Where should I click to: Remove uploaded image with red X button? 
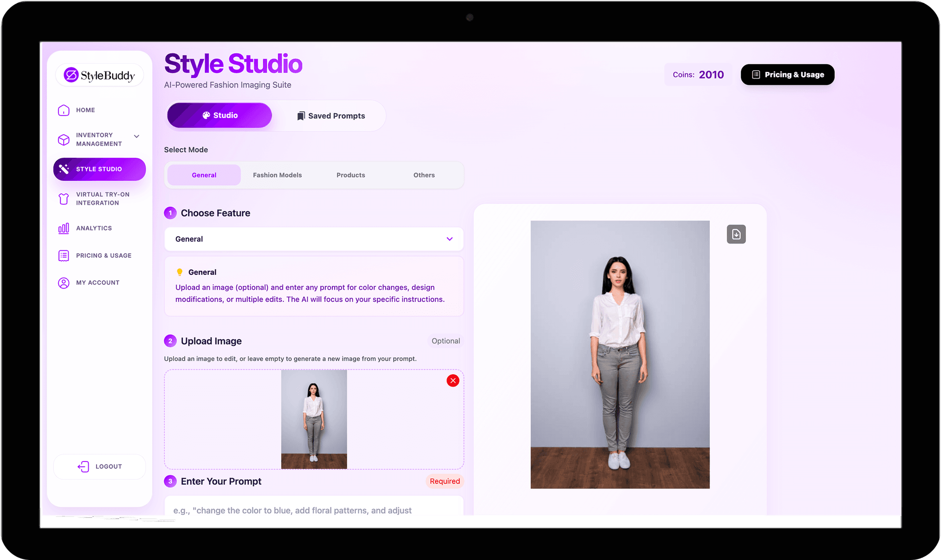453,381
